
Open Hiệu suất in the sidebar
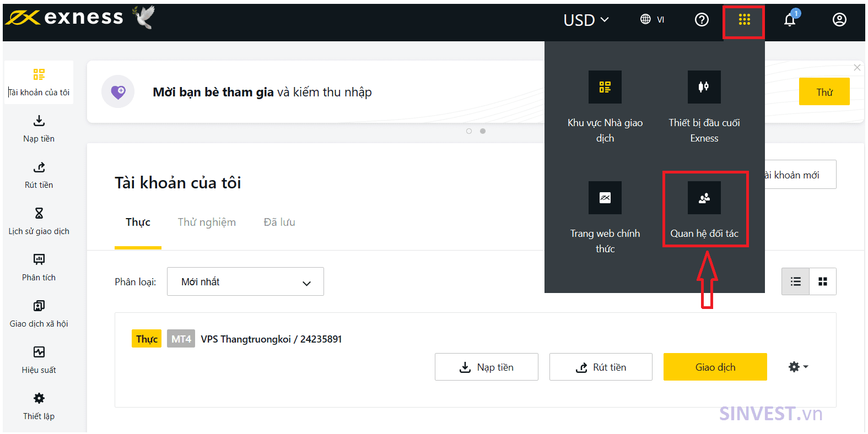point(39,360)
